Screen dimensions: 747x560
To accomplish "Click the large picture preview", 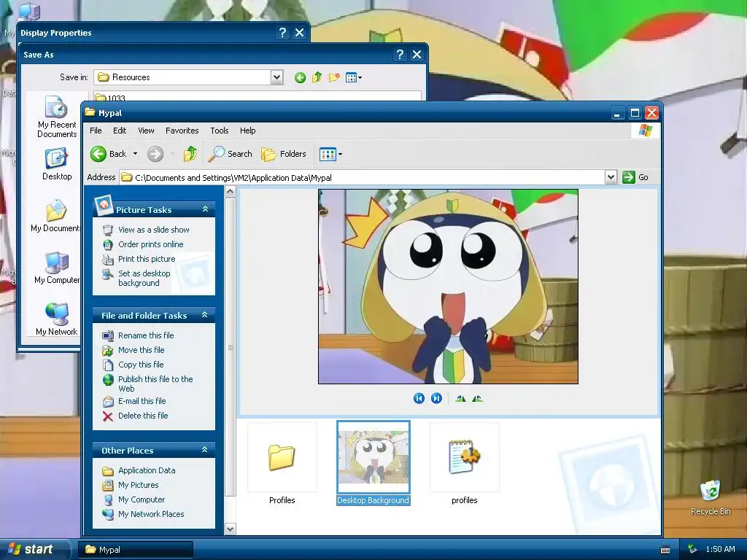I will (x=448, y=287).
